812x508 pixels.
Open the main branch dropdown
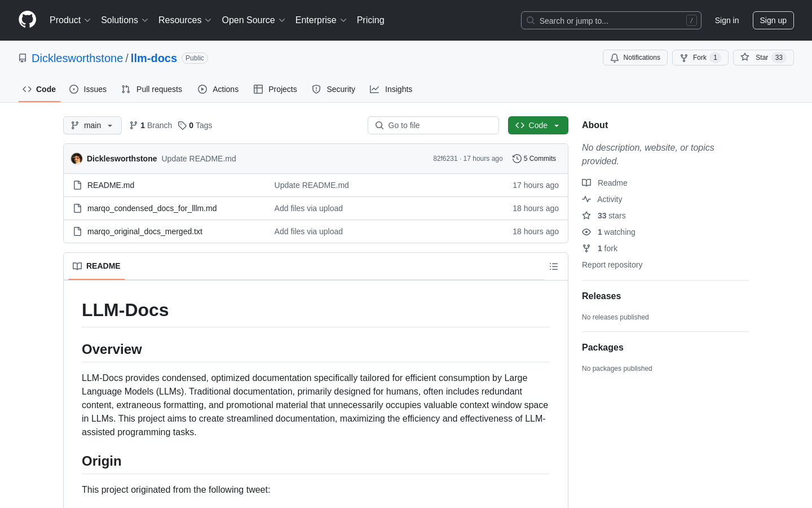point(92,125)
